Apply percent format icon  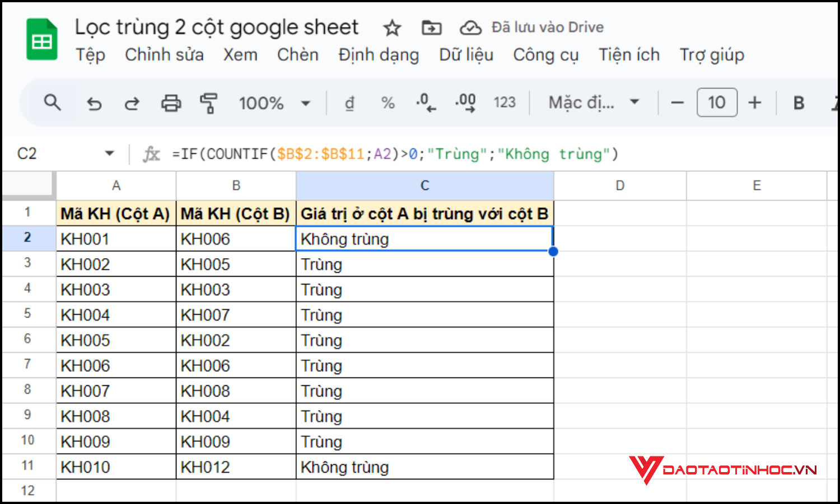pos(388,102)
